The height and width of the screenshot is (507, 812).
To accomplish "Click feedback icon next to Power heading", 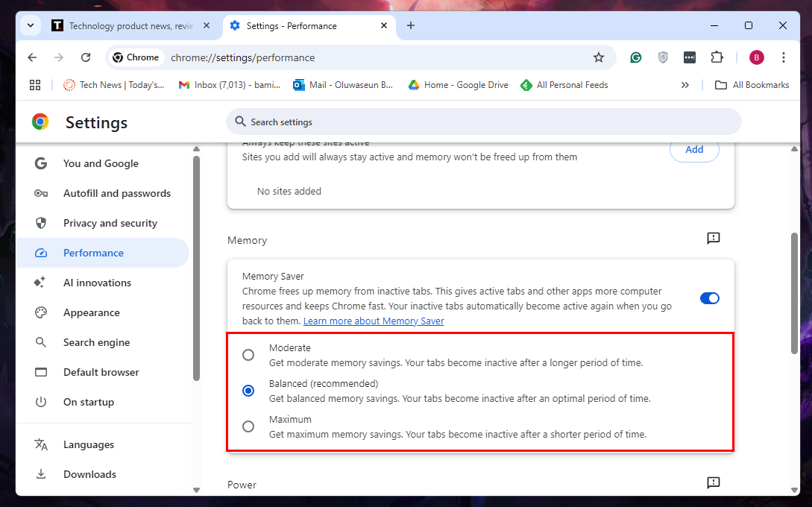I will click(x=713, y=483).
